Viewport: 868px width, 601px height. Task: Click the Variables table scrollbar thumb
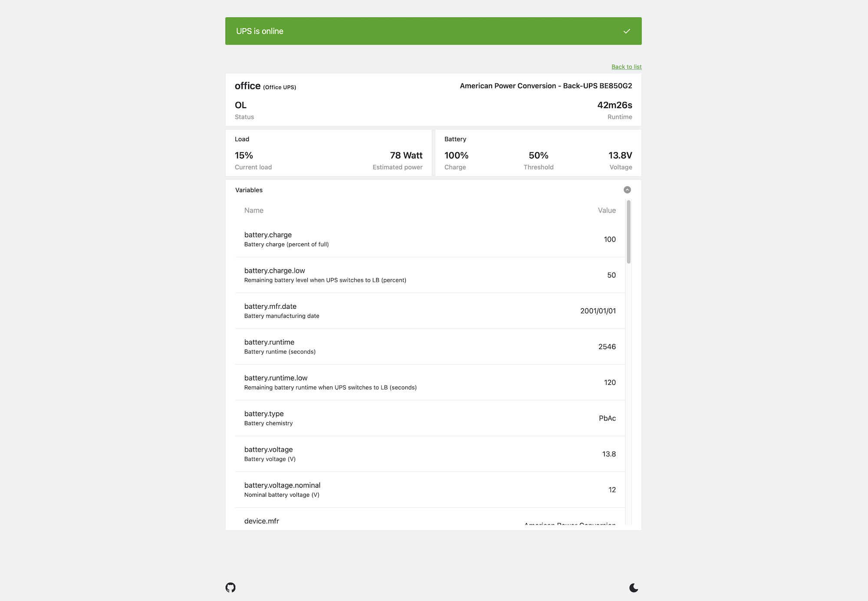628,231
